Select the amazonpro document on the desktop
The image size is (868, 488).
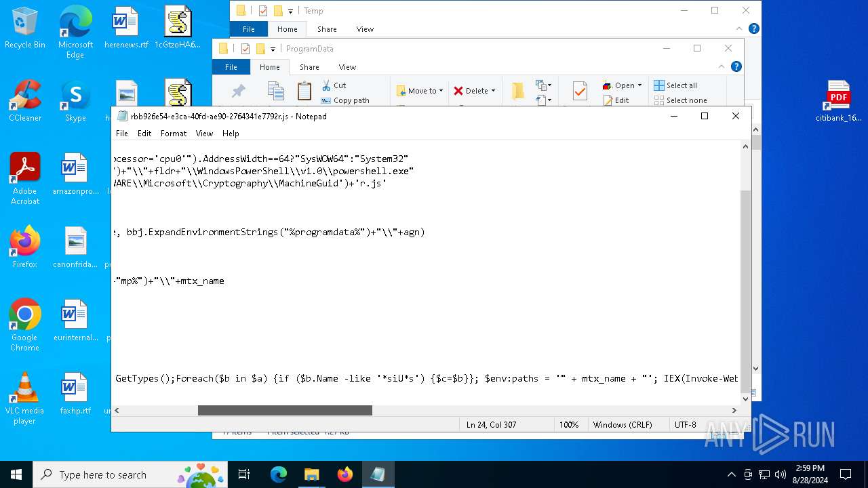75,174
